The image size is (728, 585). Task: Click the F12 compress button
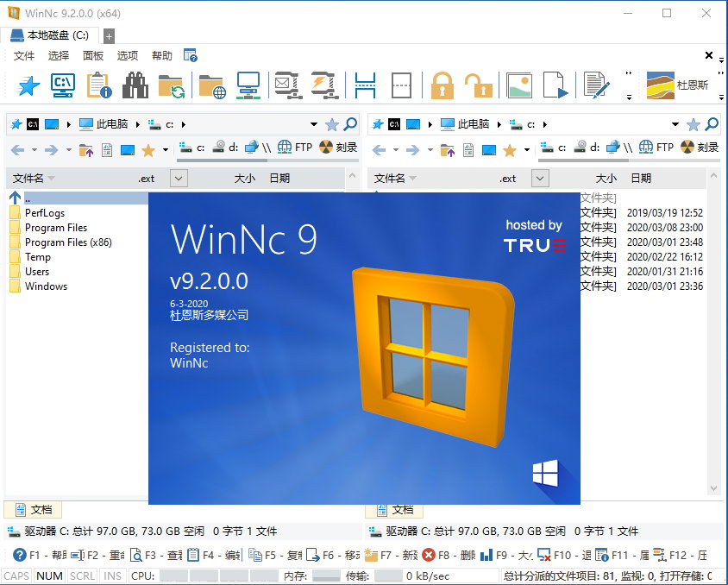click(x=681, y=555)
